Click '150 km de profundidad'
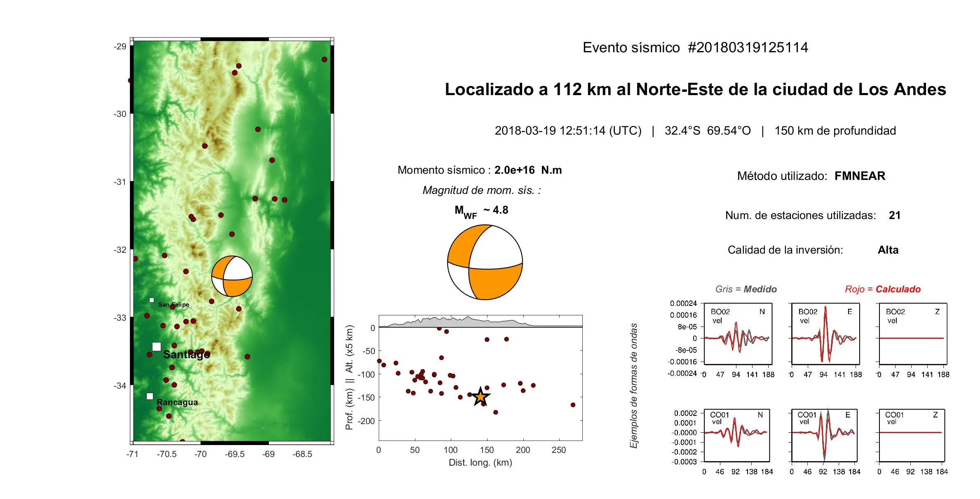 (835, 131)
